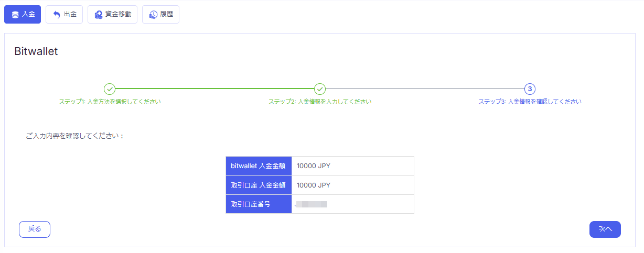Select the ステップ3 入金情報を確認 label
The height and width of the screenshot is (253, 644).
pos(530,102)
